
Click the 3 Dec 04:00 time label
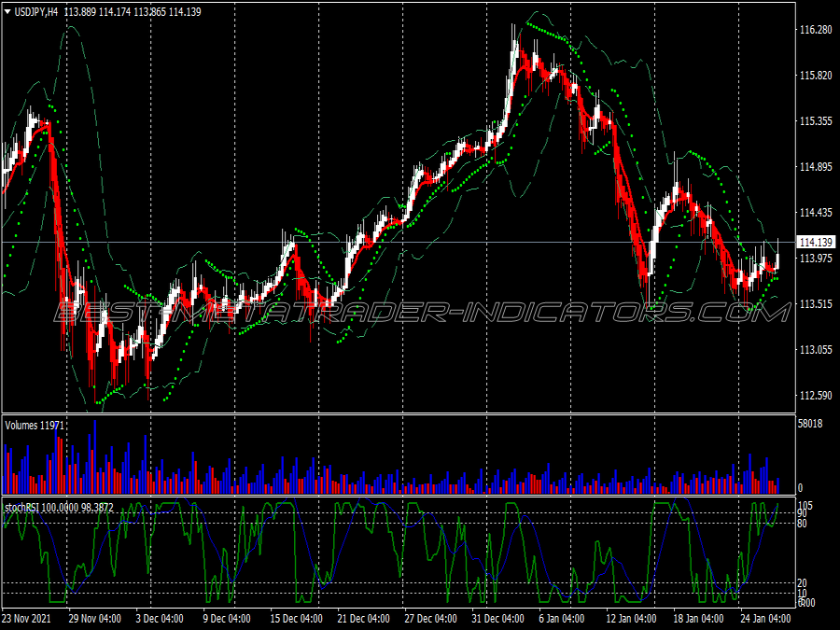tap(160, 618)
